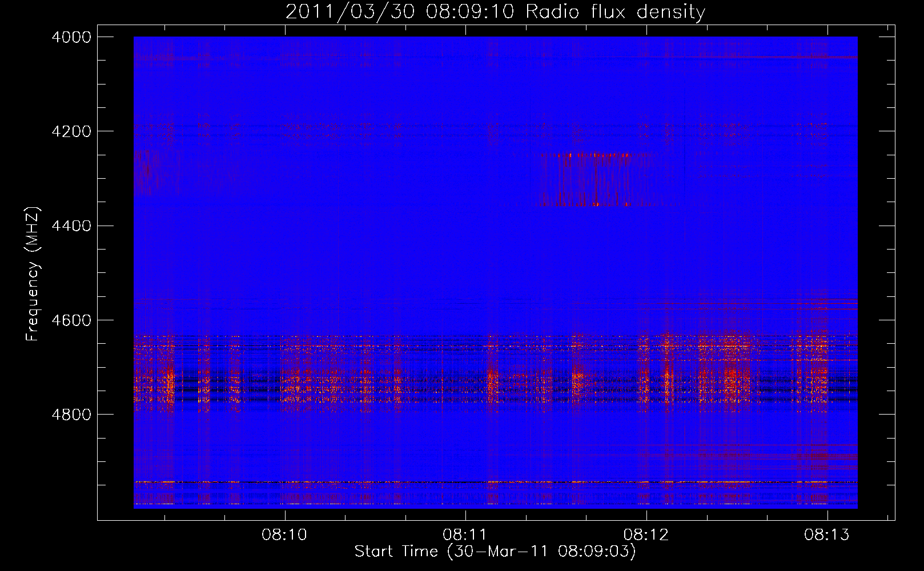Screen dimensions: 924x571
Task: Click the 4600 frequency tick label
Action: (x=71, y=320)
